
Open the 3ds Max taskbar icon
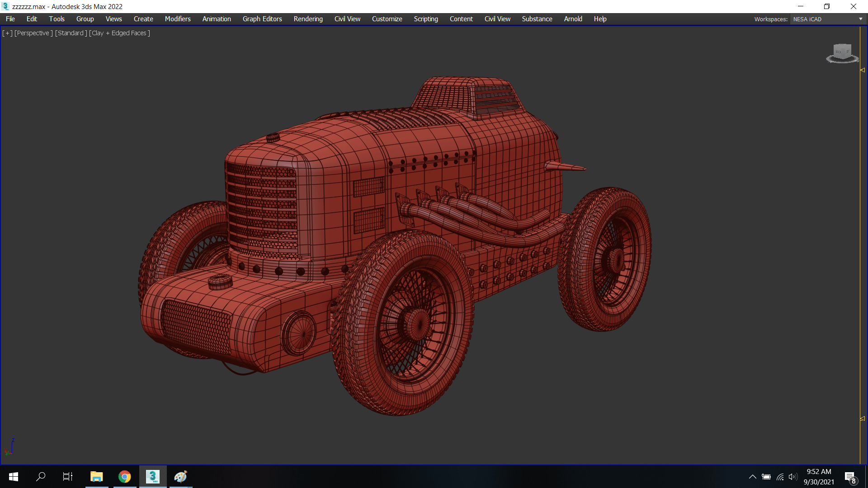[x=153, y=477]
